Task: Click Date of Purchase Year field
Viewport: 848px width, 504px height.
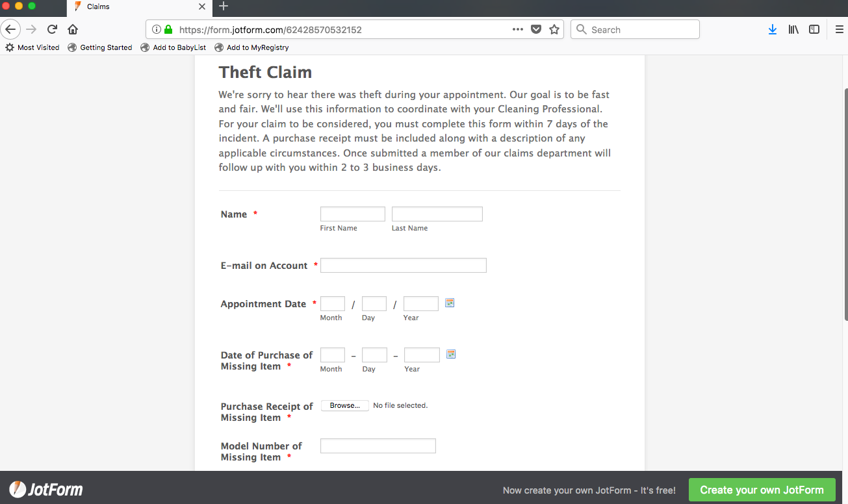Action: coord(422,355)
